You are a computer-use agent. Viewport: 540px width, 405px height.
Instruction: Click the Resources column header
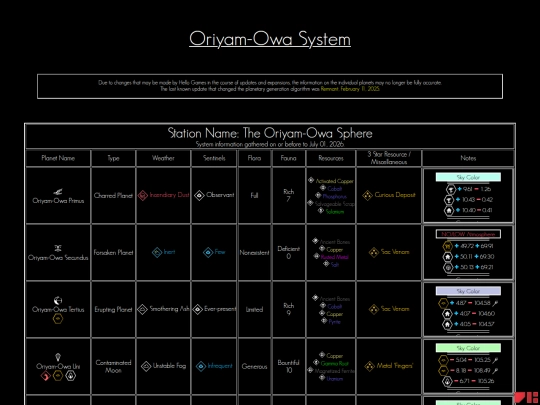331,158
